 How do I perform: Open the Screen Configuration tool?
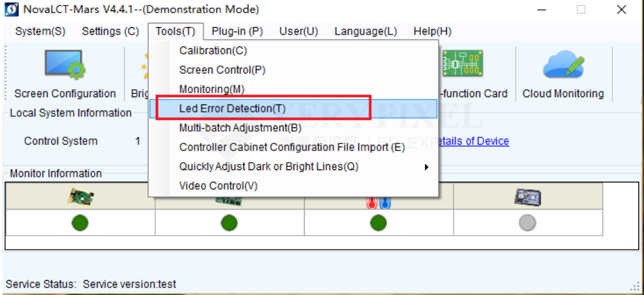click(65, 74)
